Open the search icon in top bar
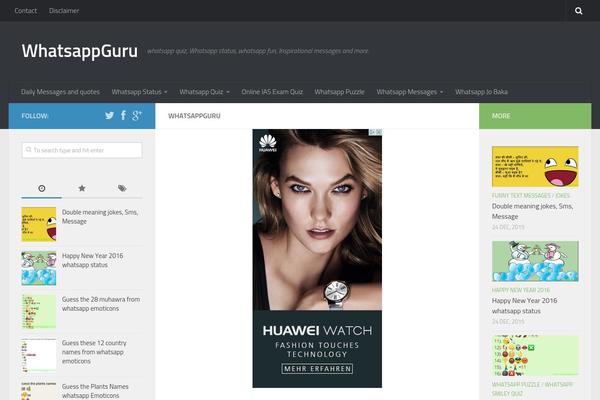This screenshot has height=400, width=600. (579, 11)
